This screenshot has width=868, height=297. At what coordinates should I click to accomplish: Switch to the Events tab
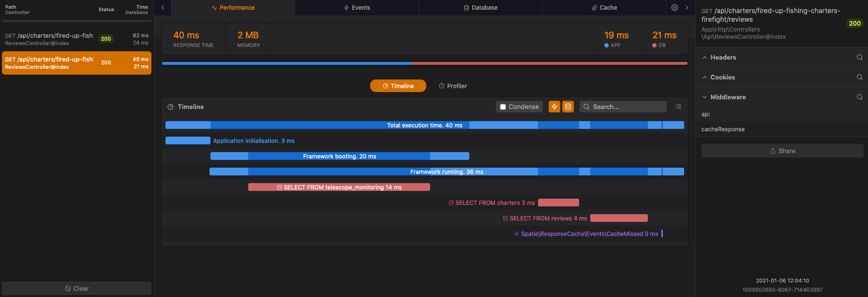click(x=357, y=8)
